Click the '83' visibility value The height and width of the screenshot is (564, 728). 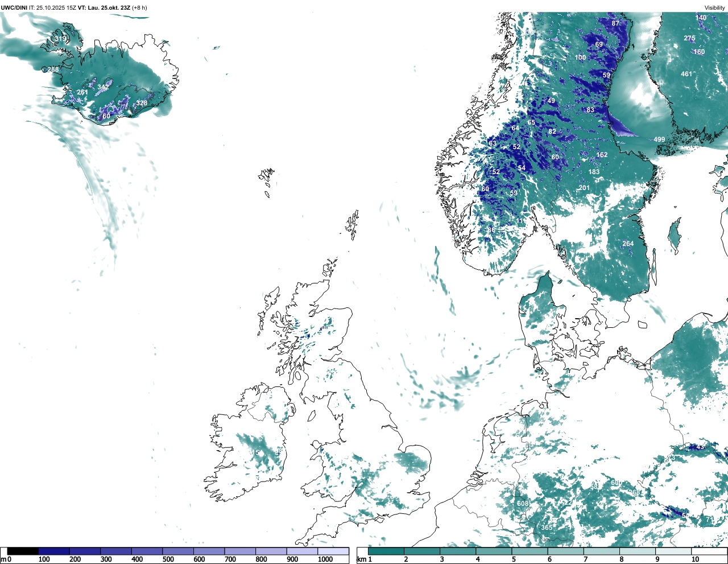click(590, 110)
